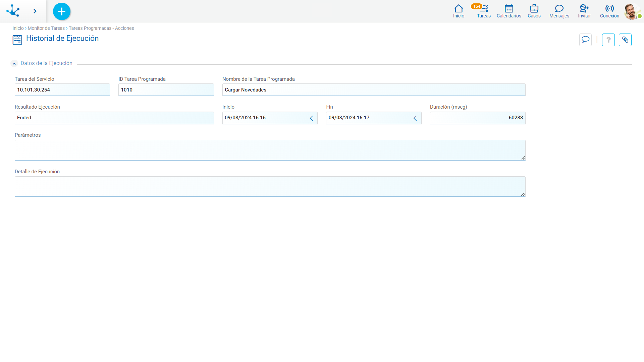Click ID Tarea Programada field

coord(166,90)
